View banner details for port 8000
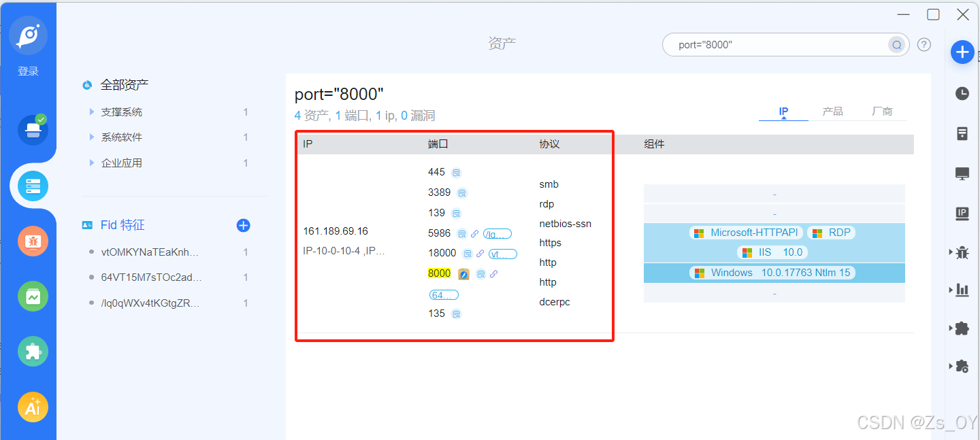 click(480, 274)
